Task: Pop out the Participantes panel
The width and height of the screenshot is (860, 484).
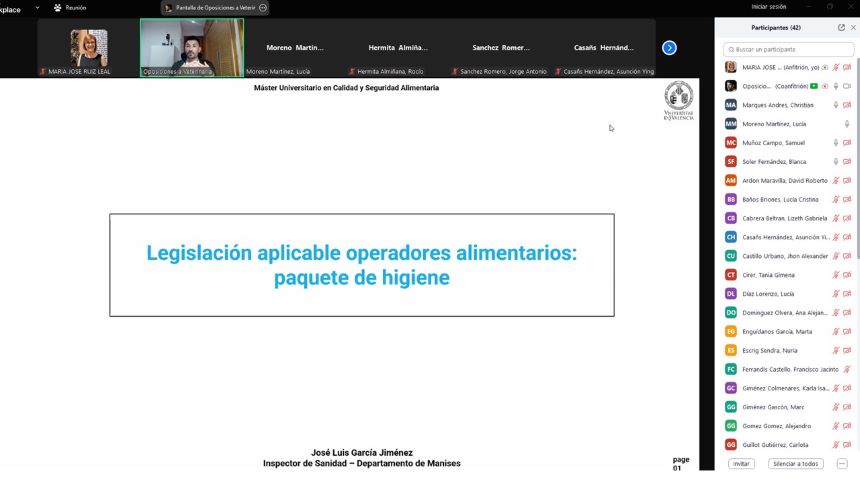Action: coord(841,28)
